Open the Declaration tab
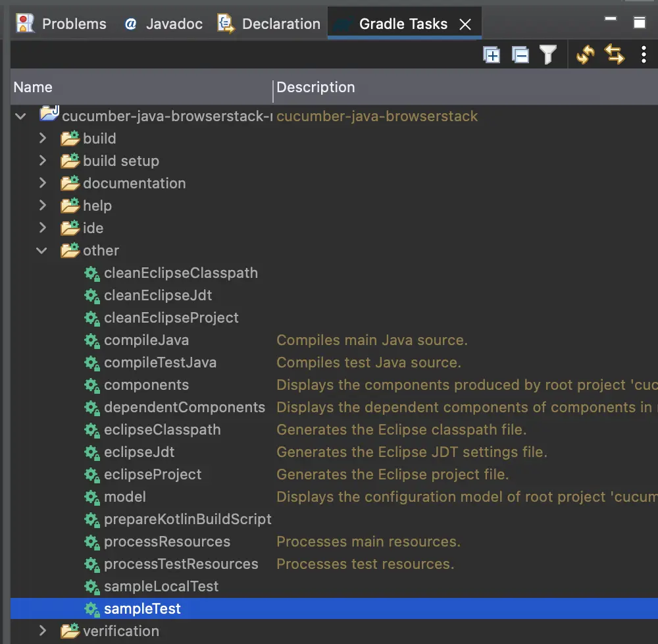 click(x=270, y=24)
